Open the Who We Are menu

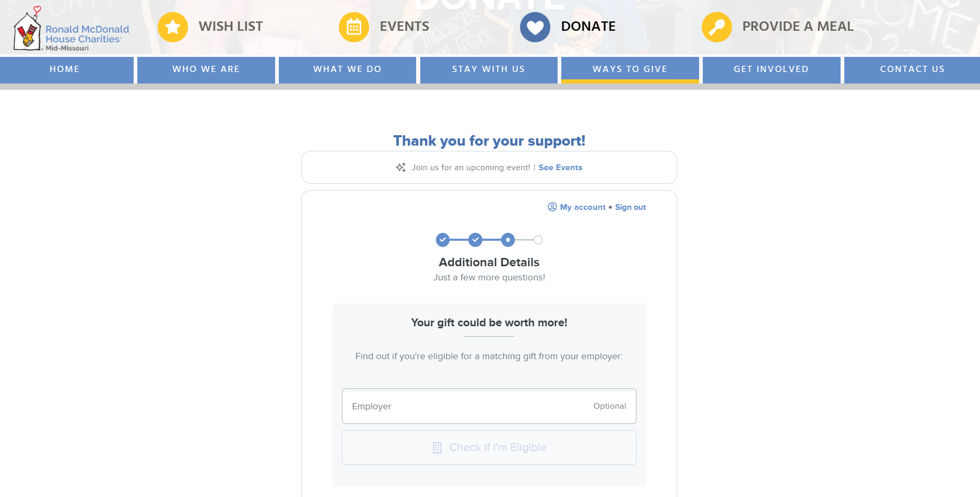click(206, 69)
